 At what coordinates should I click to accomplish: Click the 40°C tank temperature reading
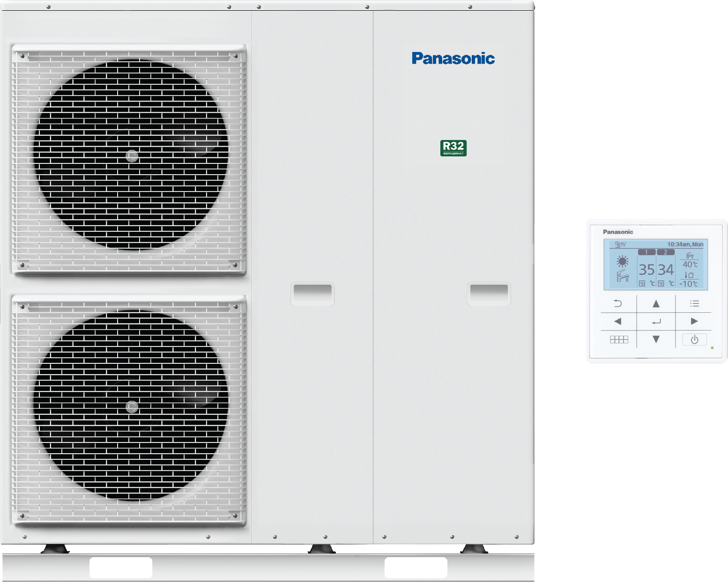pos(690,265)
